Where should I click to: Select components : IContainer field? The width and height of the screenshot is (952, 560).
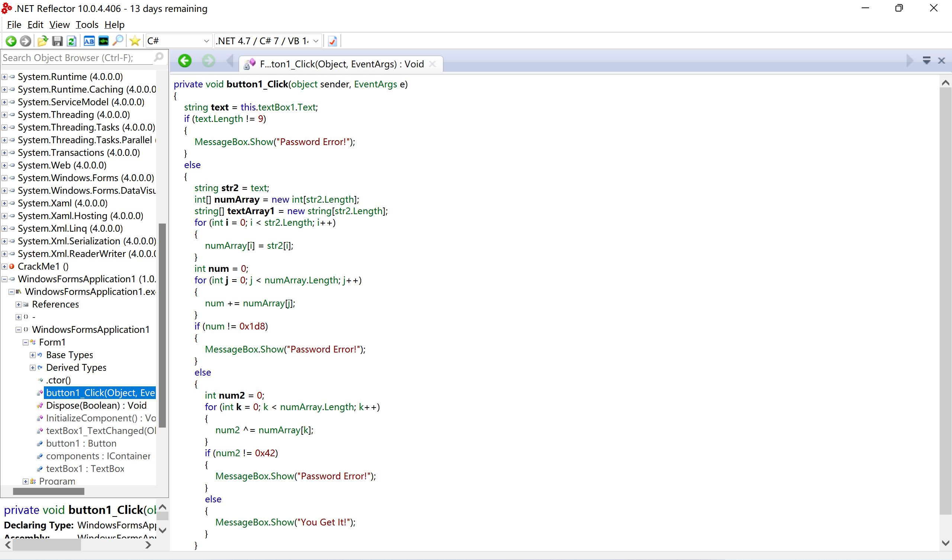click(98, 456)
